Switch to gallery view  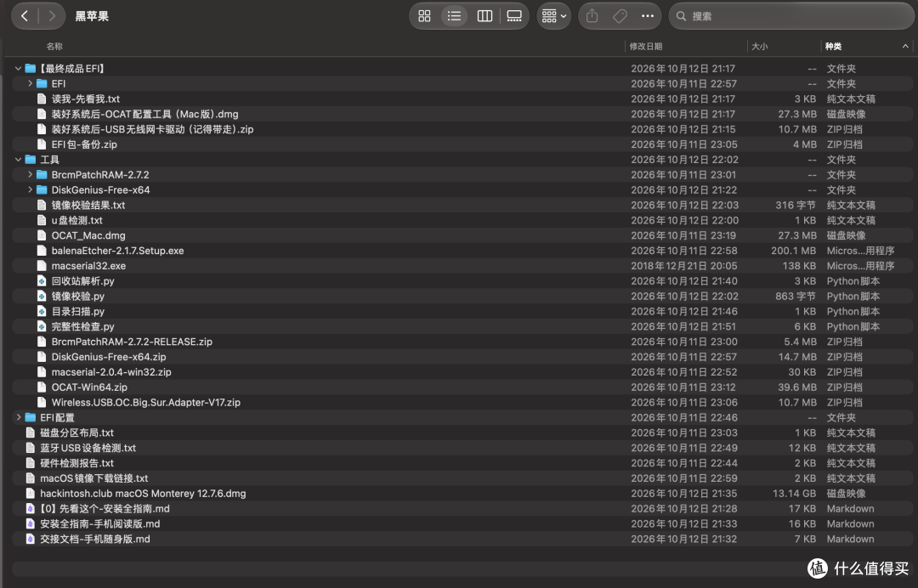point(514,16)
